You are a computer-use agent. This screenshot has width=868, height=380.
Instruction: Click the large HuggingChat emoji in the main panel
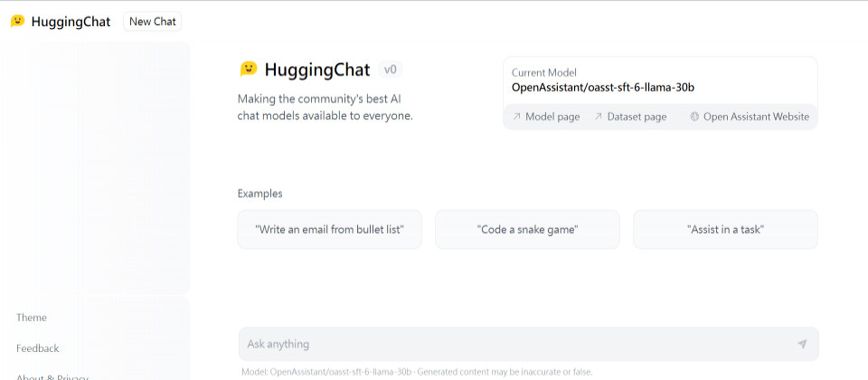[249, 70]
